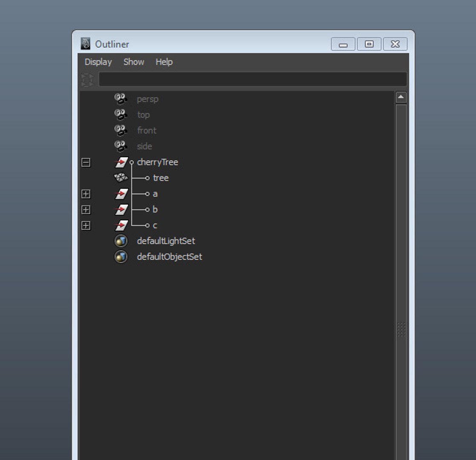The width and height of the screenshot is (476, 460).
Task: Select the defaultLightSet label
Action: 166,241
